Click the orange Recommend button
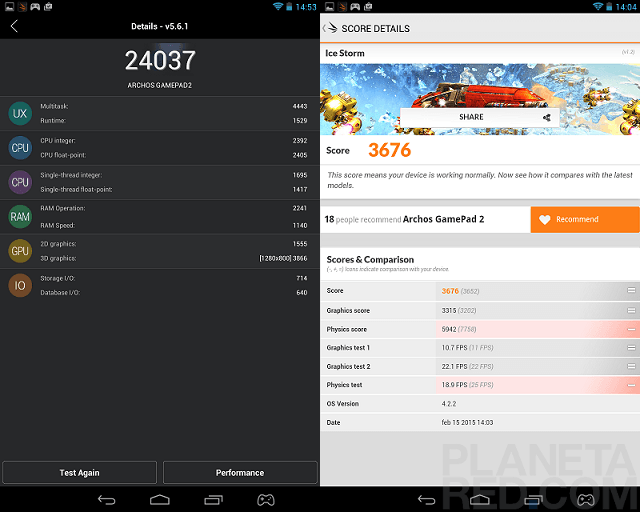Screen dimensions: 641x512 tap(585, 220)
